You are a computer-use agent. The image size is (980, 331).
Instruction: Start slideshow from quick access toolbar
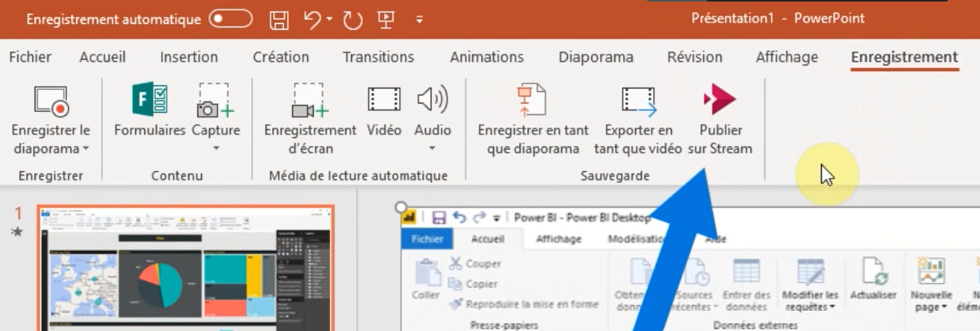(x=386, y=20)
